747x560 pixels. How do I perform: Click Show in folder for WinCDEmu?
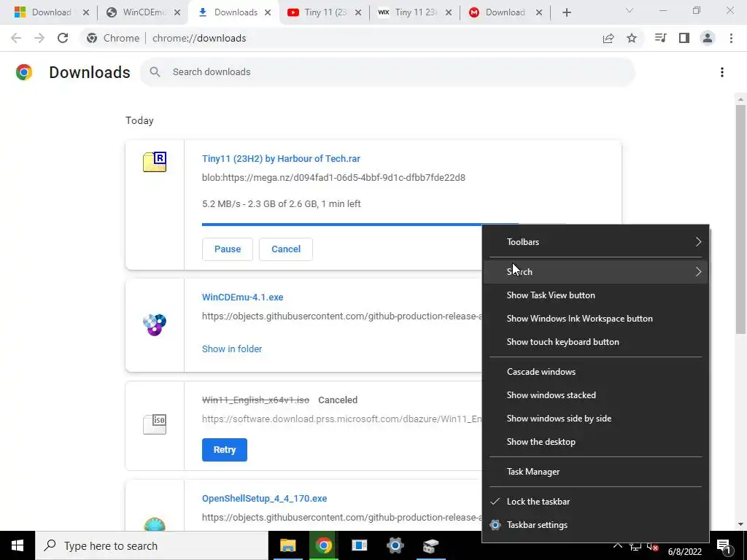(232, 349)
